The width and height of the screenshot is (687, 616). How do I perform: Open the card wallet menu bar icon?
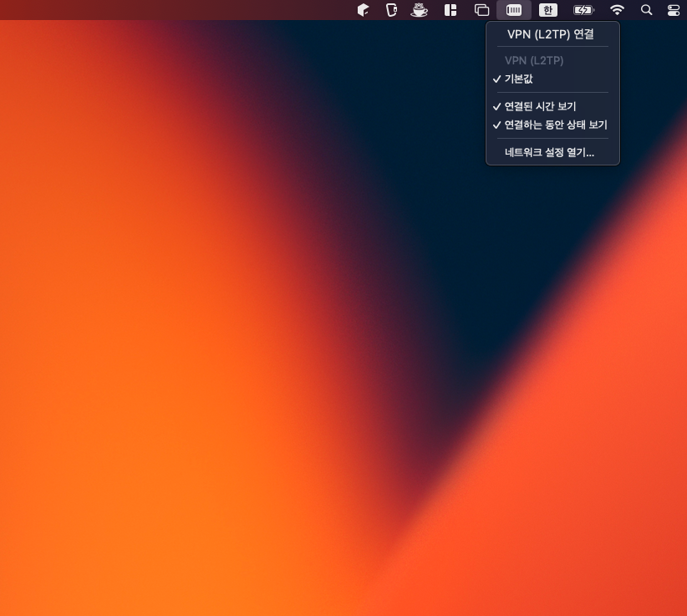pos(391,10)
